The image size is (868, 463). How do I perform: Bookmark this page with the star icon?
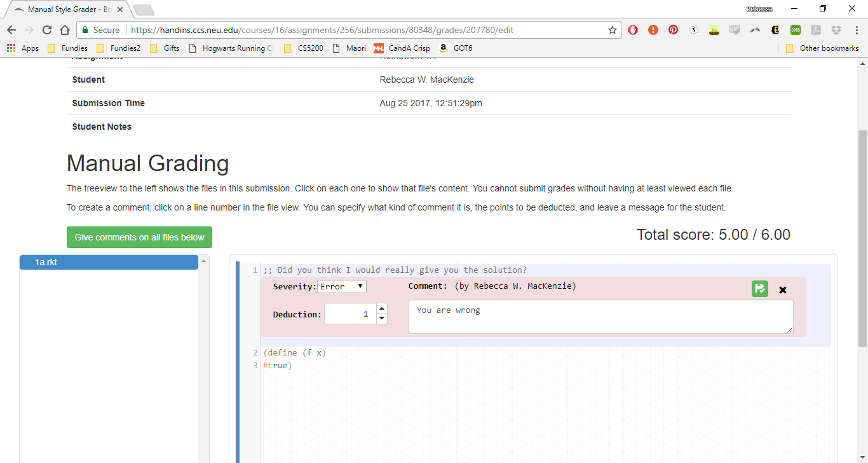[x=613, y=30]
